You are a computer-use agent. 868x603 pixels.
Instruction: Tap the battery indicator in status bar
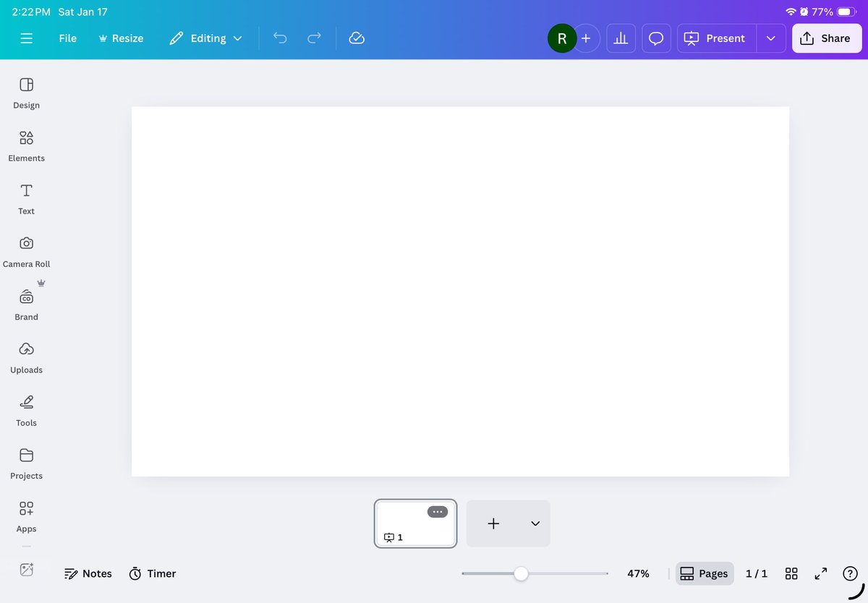click(846, 12)
